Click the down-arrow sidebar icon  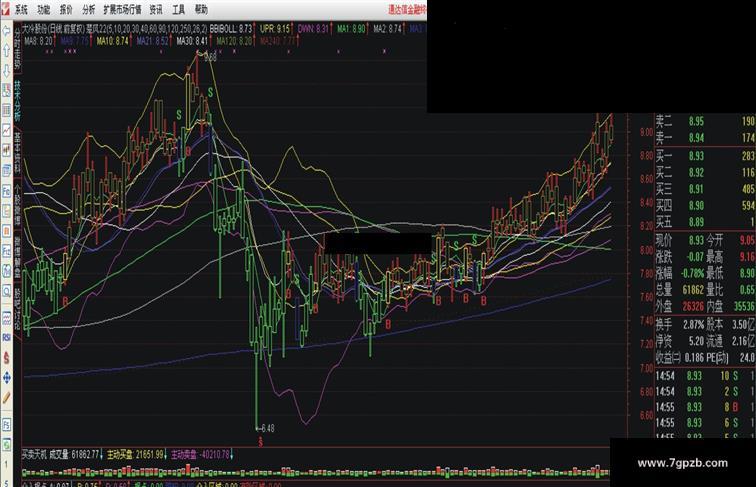point(6,71)
